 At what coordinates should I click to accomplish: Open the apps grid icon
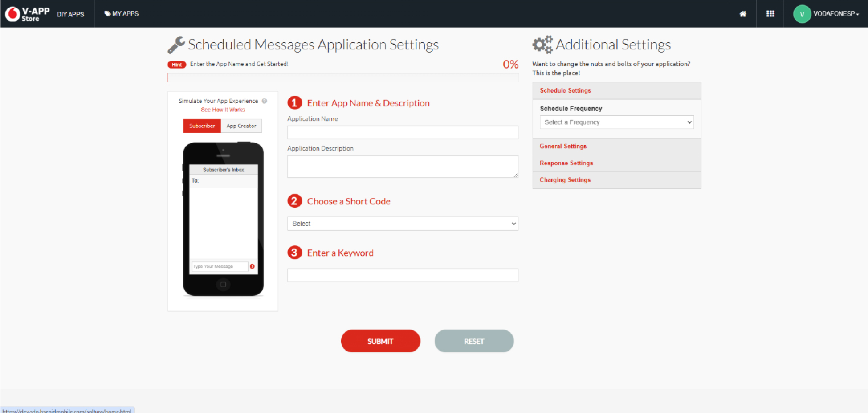click(x=770, y=13)
